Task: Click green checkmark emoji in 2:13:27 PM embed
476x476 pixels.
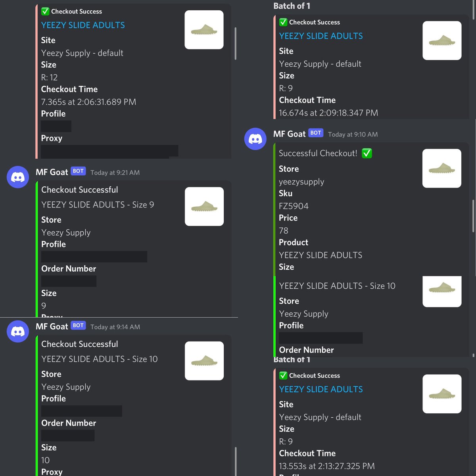Action: pos(283,375)
